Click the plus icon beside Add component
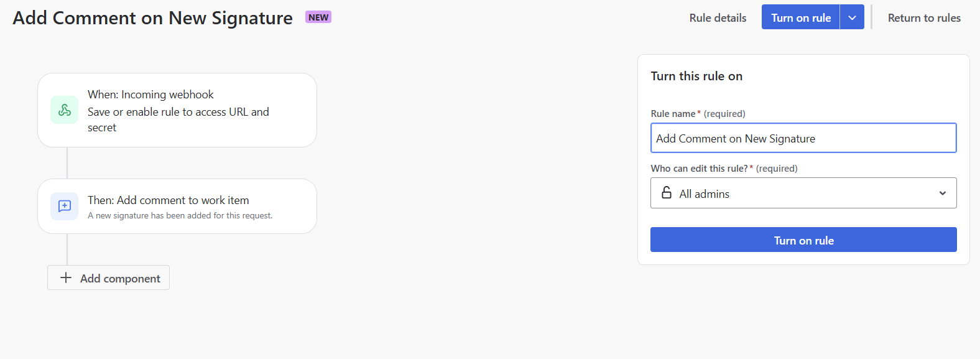The height and width of the screenshot is (359, 980). [x=66, y=277]
